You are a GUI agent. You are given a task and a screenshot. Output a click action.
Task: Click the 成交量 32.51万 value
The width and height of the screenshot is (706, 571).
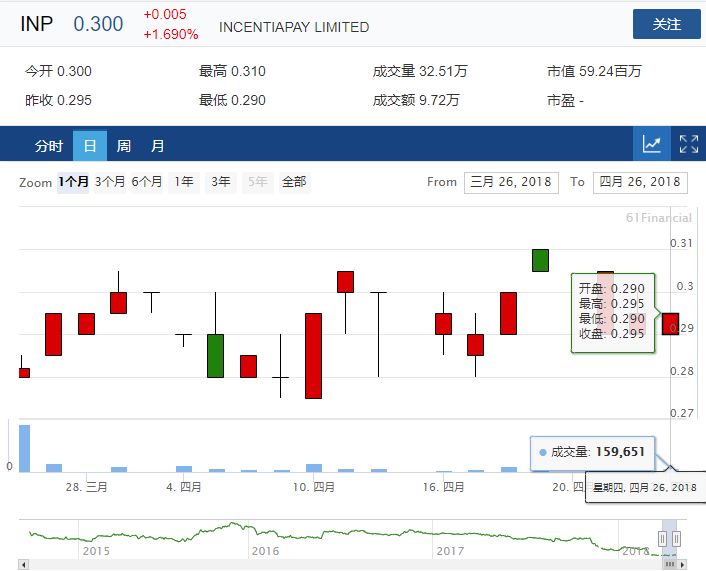[x=420, y=71]
